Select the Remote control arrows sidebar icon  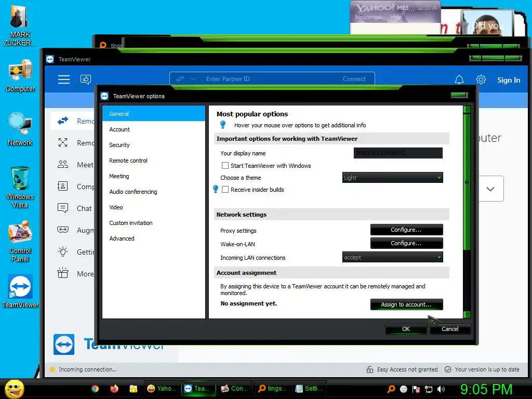63,121
